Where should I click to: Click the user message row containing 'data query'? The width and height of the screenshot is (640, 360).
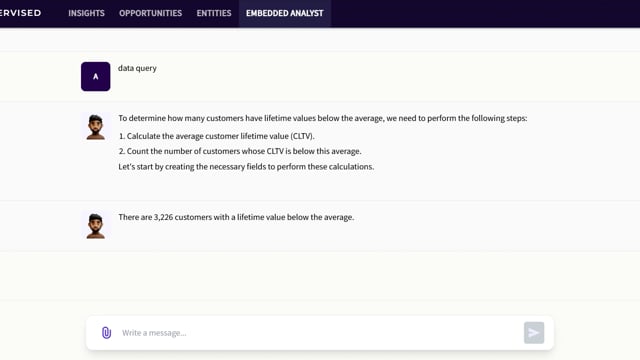320,76
